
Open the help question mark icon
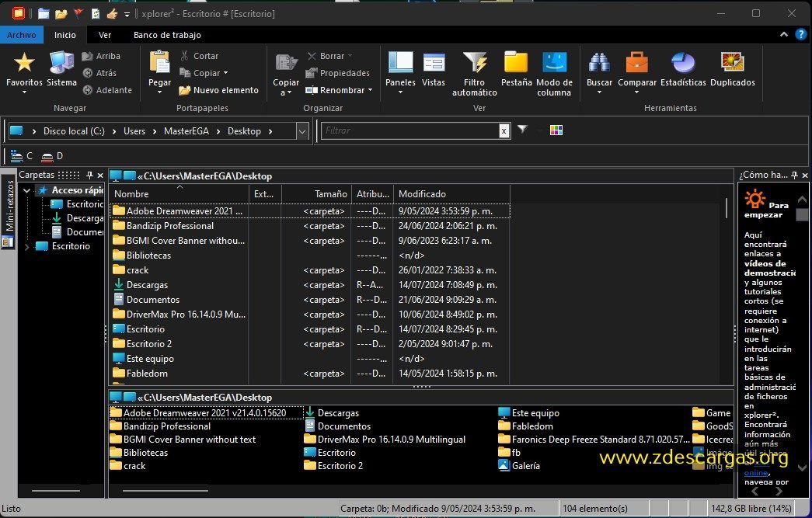[800, 35]
